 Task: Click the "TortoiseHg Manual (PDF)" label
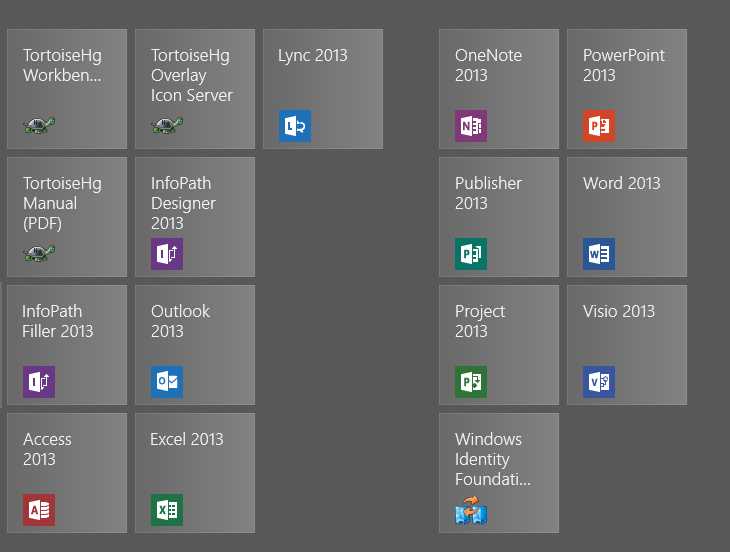point(62,203)
